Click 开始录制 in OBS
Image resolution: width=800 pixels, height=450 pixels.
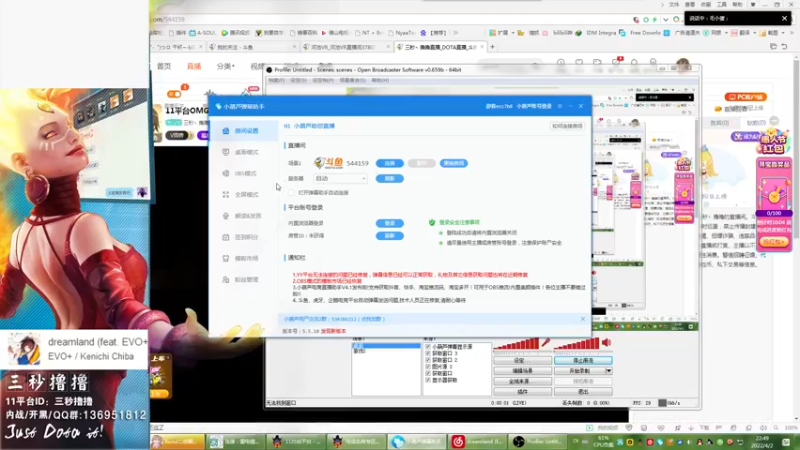pos(580,371)
